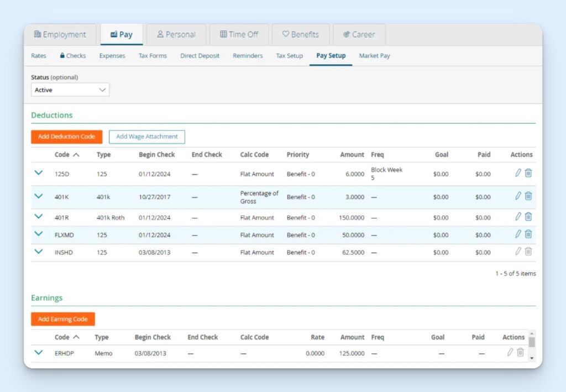Image resolution: width=566 pixels, height=392 pixels.
Task: Click the Earnings scrollbar up arrow
Action: point(532,333)
